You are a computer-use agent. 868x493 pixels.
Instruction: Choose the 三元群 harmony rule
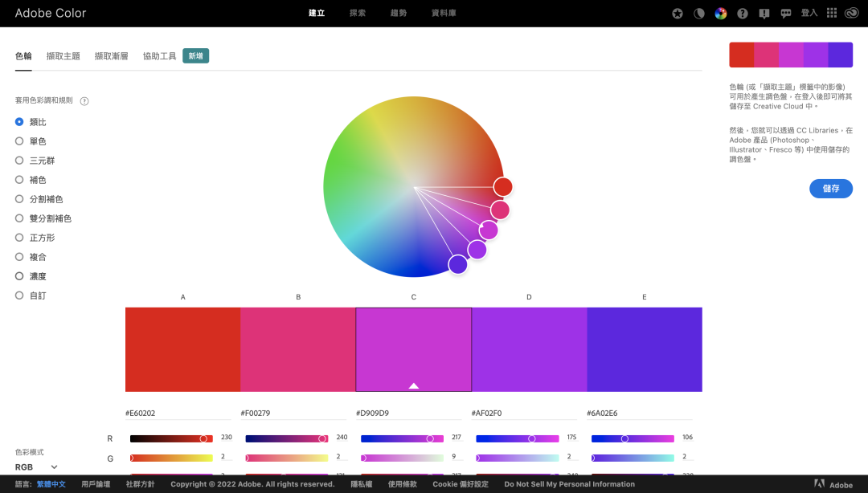(35, 161)
